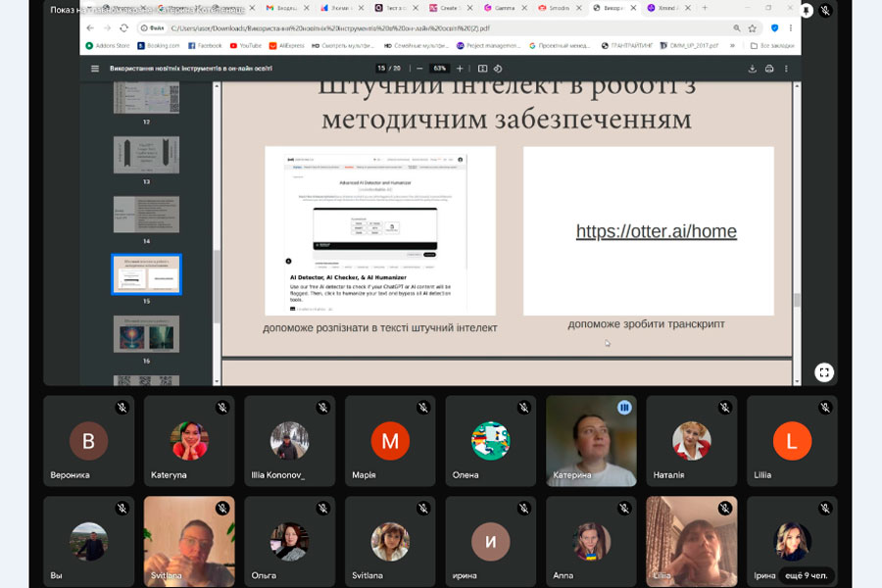Expand the bookmarks bar overflow chevron
This screenshot has height=588, width=882.
(732, 45)
